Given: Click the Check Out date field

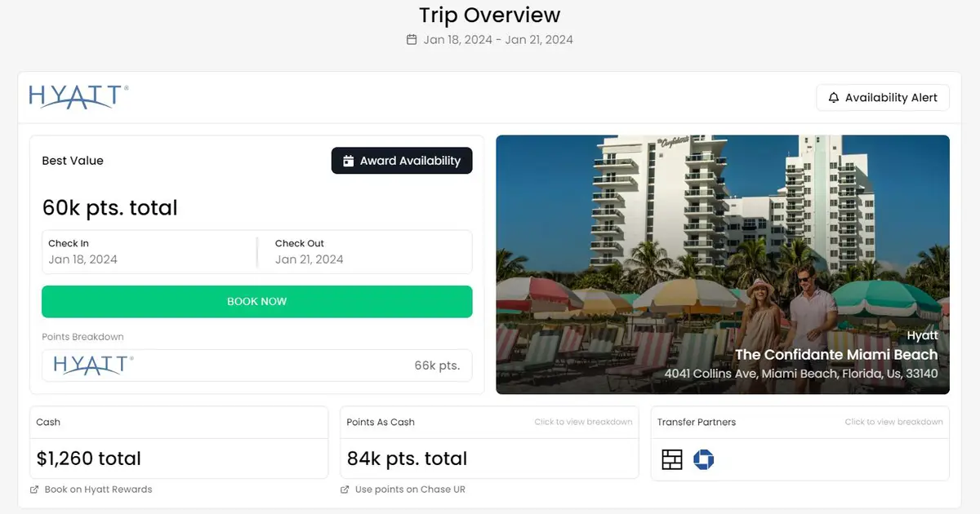Looking at the screenshot, I should [365, 252].
